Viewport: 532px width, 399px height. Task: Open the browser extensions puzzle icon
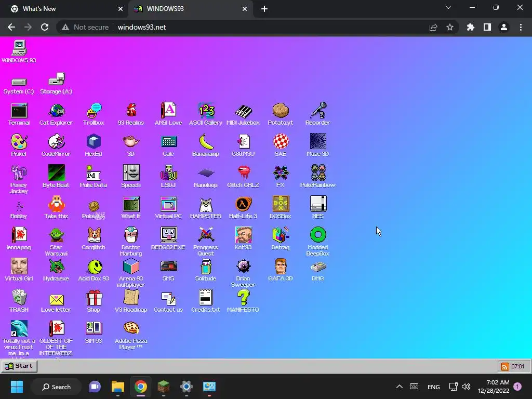point(471,27)
